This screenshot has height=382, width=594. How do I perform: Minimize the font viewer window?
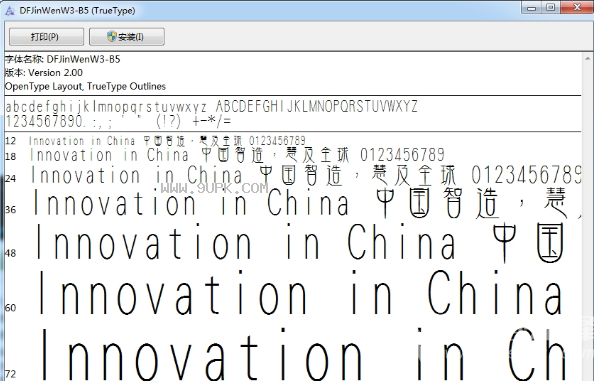[531, 8]
